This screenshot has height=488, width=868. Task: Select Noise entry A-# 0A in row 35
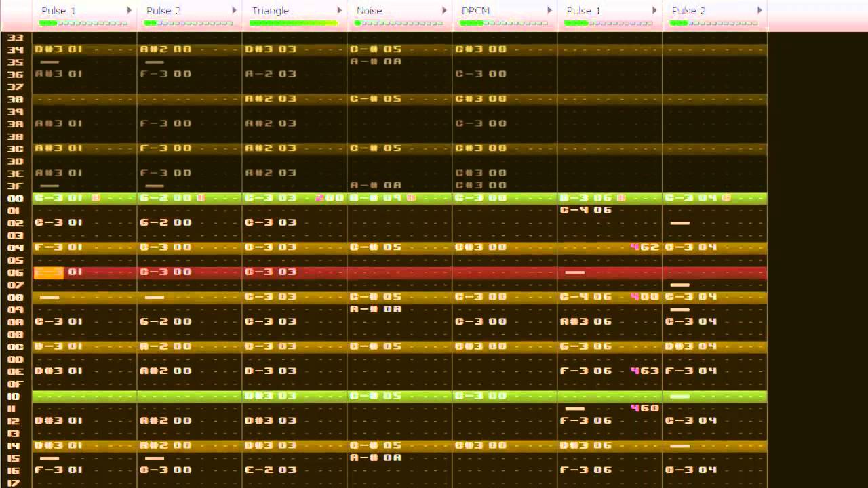376,62
